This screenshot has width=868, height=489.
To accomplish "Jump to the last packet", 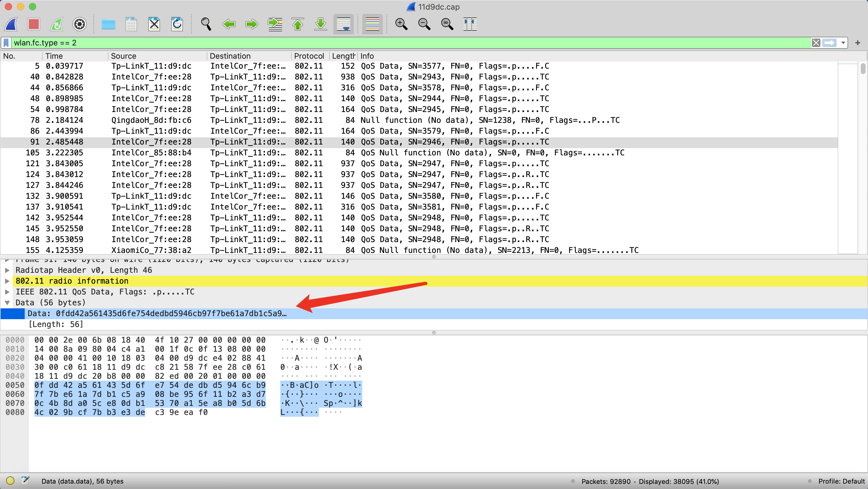I will (320, 24).
